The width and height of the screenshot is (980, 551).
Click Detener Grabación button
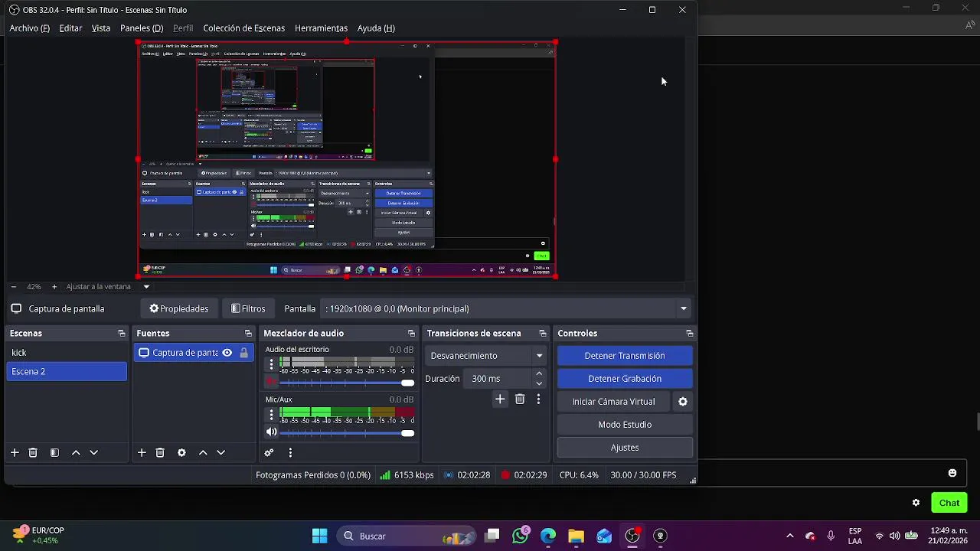coord(625,379)
